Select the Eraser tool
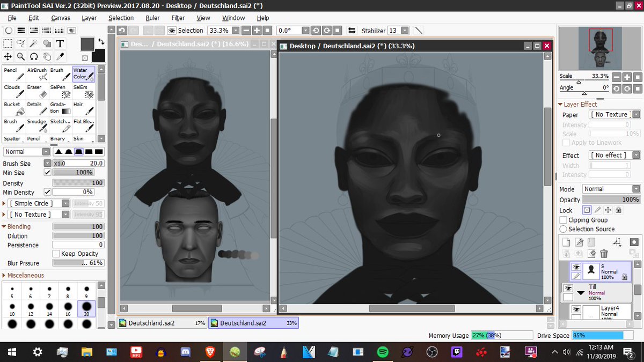 [x=36, y=92]
